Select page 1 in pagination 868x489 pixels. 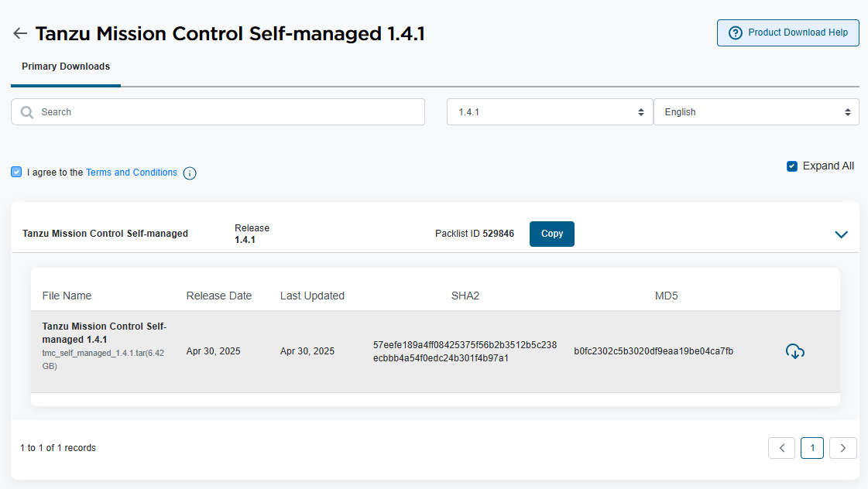812,448
